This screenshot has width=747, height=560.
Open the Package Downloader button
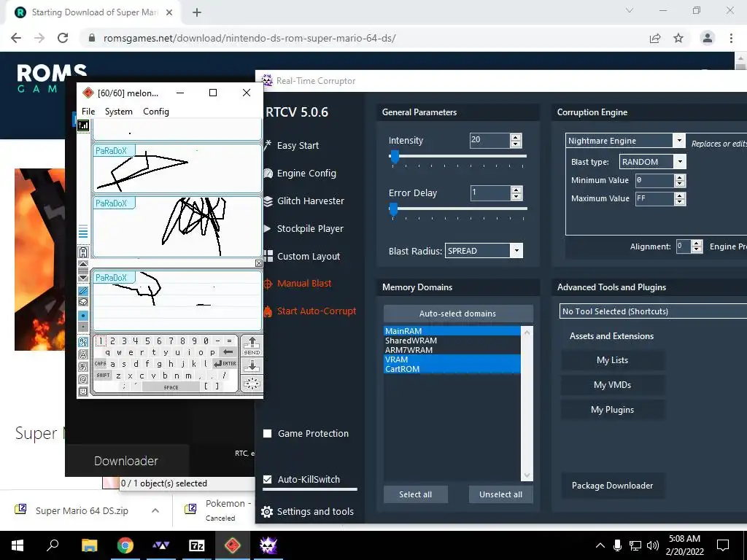click(612, 485)
